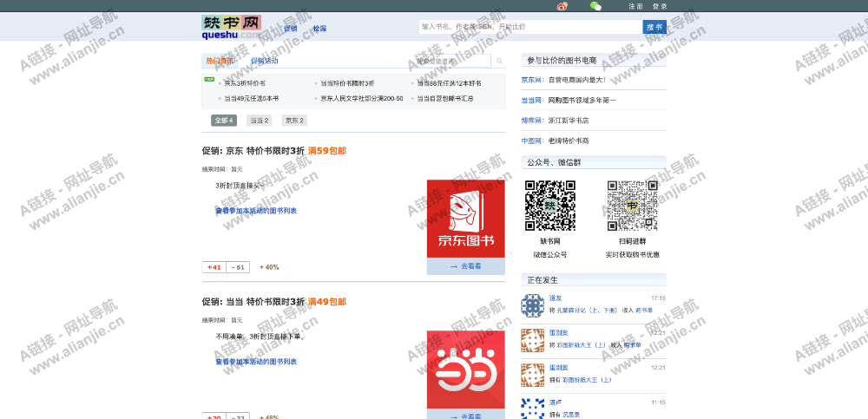
Task: Open the 道友 user avatar
Action: 533,305
